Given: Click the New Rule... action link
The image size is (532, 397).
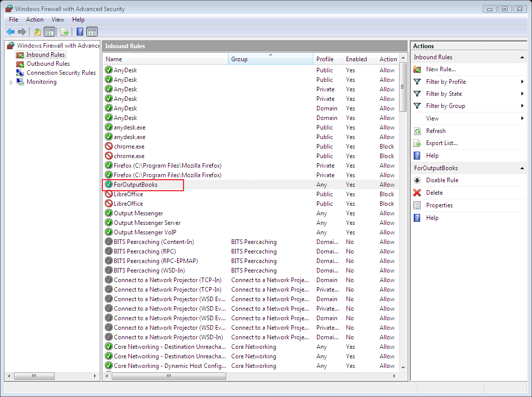Looking at the screenshot, I should click(x=441, y=69).
